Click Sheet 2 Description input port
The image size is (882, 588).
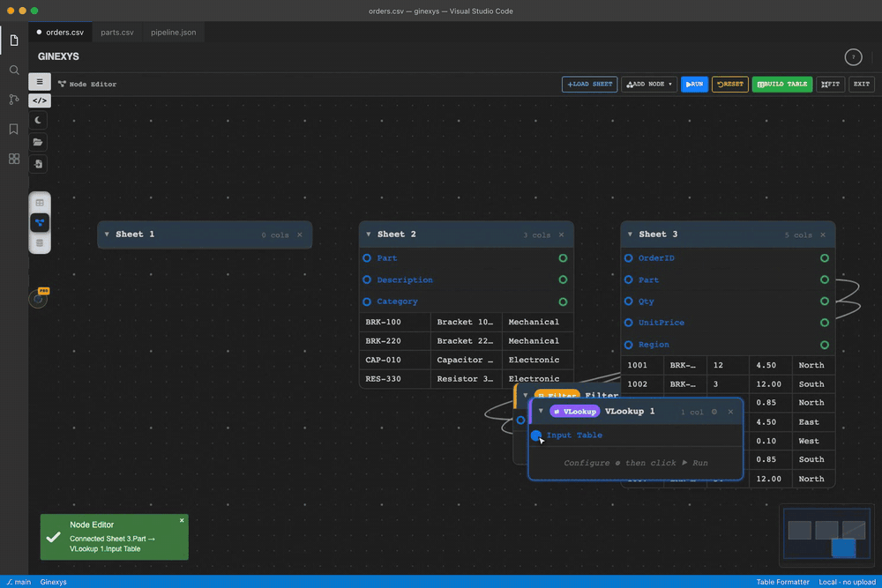[x=367, y=279]
